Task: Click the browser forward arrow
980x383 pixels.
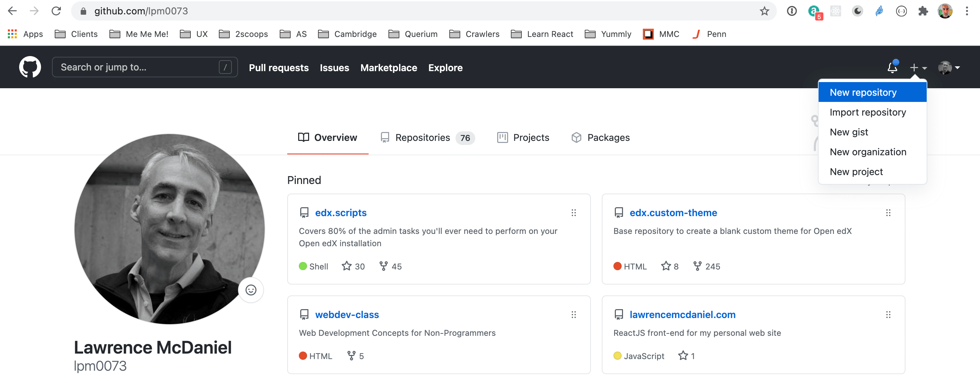Action: [x=34, y=11]
